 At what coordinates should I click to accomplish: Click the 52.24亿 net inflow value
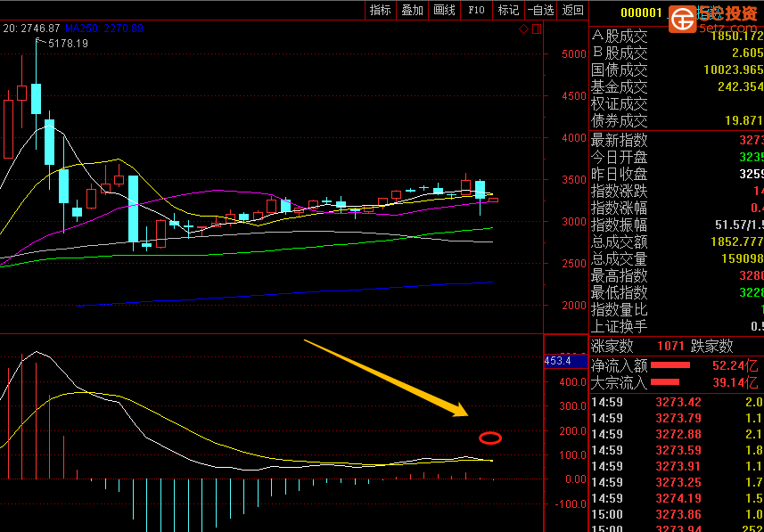click(735, 366)
